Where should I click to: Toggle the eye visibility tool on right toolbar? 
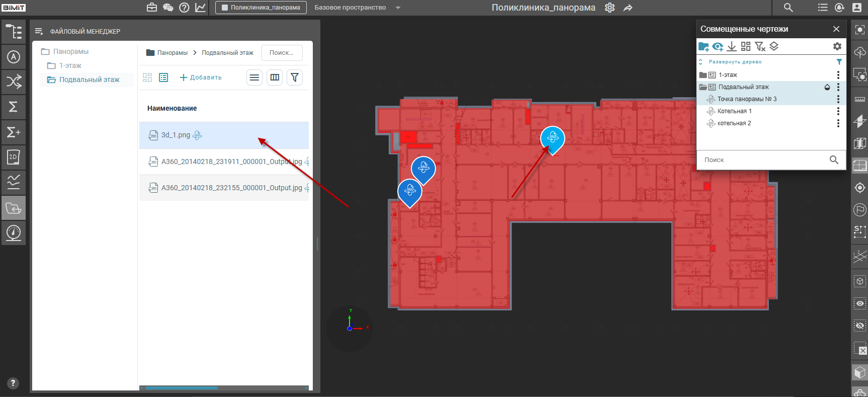(860, 303)
